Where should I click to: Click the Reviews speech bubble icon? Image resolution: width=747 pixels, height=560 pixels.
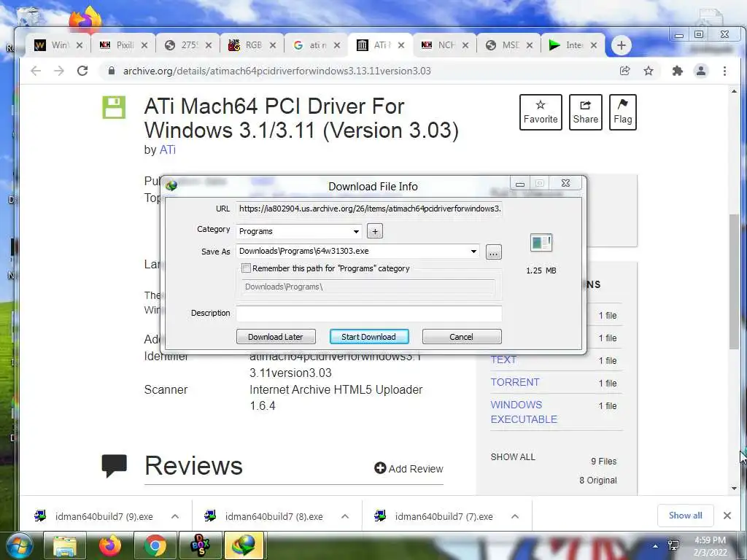(x=115, y=465)
